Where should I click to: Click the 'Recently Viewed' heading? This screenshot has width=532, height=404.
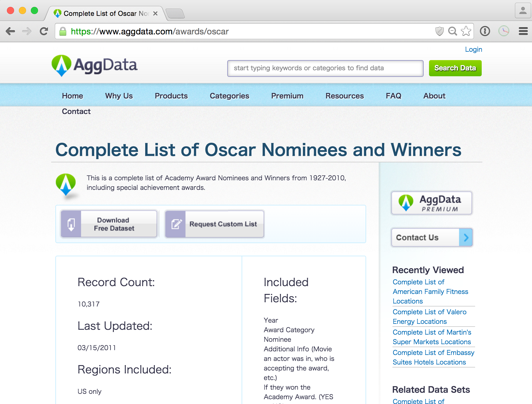tap(428, 270)
